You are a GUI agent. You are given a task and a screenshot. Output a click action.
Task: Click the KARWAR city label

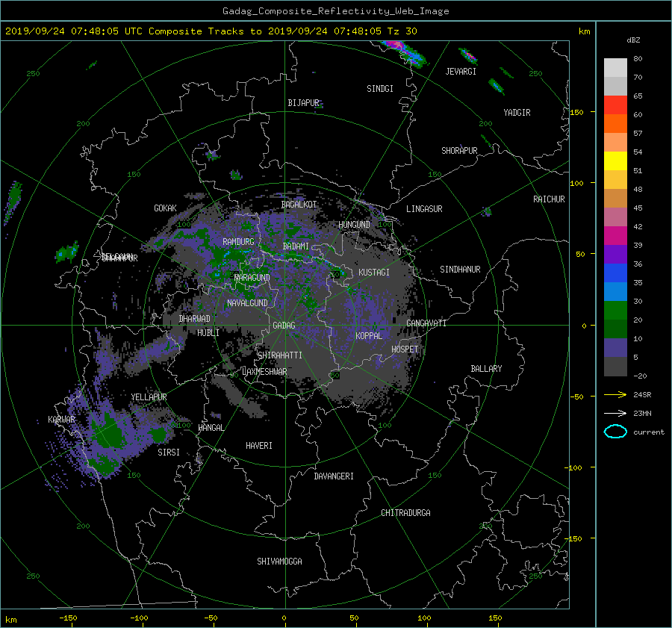[61, 420]
